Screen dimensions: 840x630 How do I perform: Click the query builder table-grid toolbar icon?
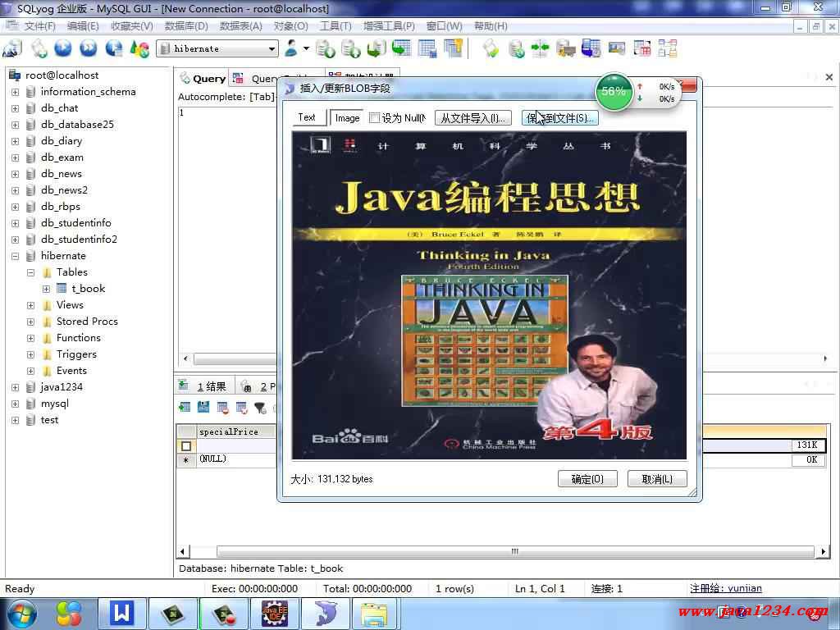[x=641, y=48]
